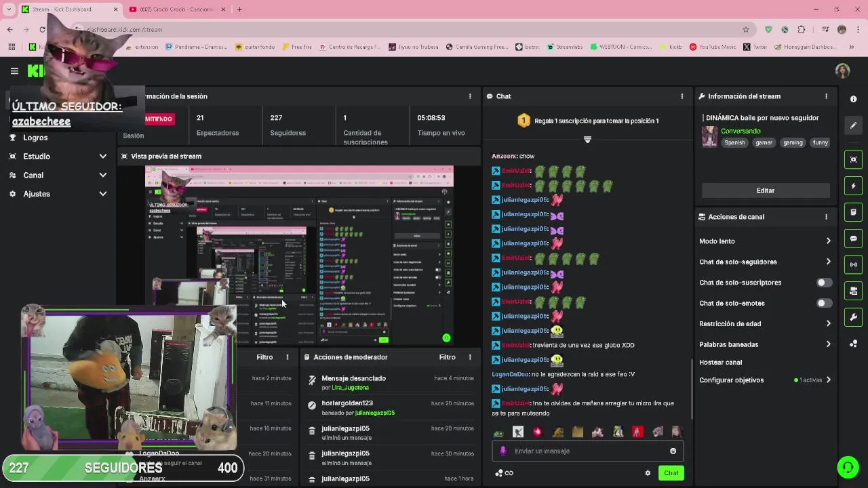Click green Chat send button
Viewport: 868px width, 488px height.
pos(671,473)
